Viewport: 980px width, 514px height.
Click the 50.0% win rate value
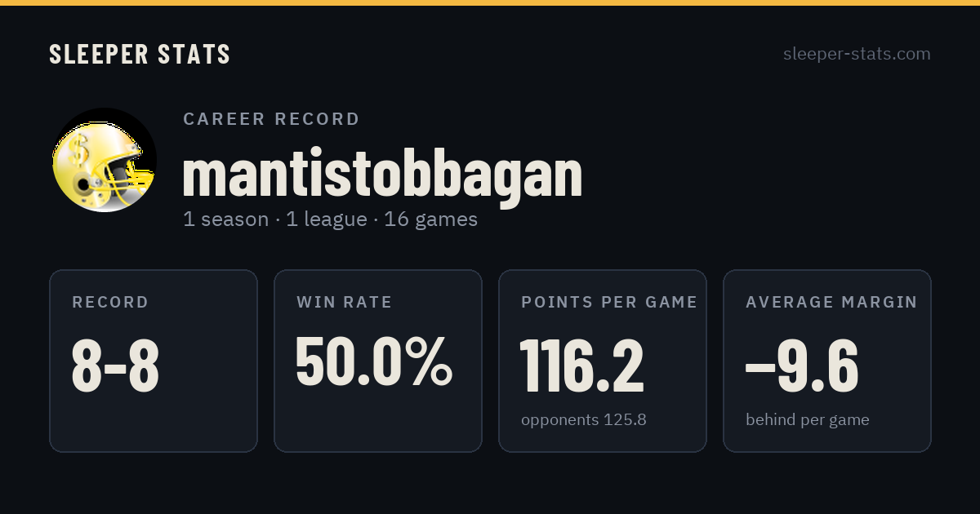pos(374,361)
